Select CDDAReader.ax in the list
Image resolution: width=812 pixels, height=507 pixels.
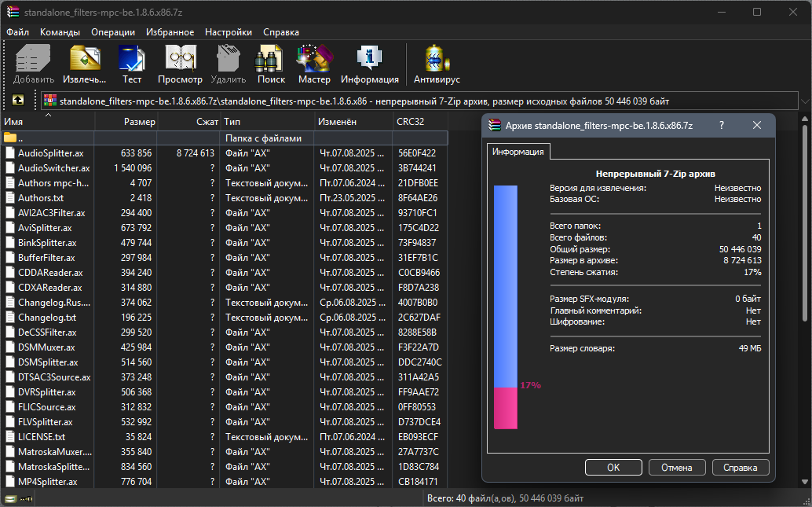click(x=49, y=272)
